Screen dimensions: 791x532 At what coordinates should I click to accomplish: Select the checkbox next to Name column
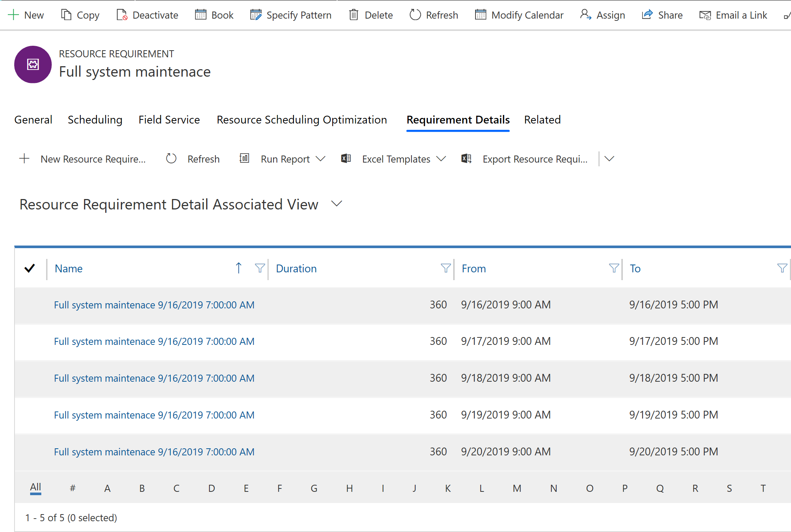pyautogui.click(x=31, y=268)
